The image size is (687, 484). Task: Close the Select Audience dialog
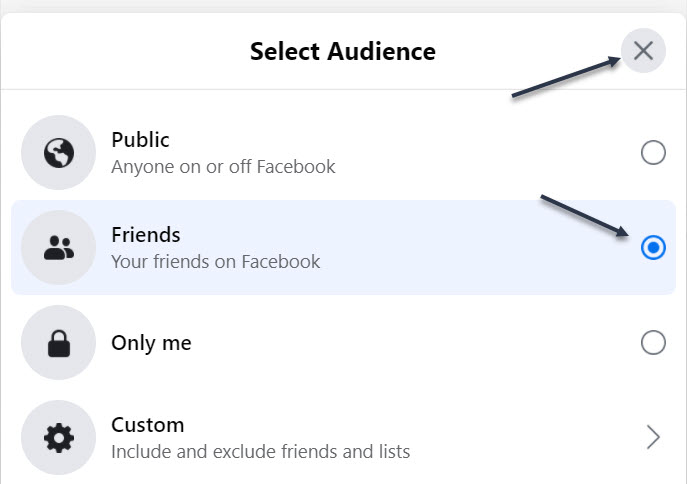[643, 50]
